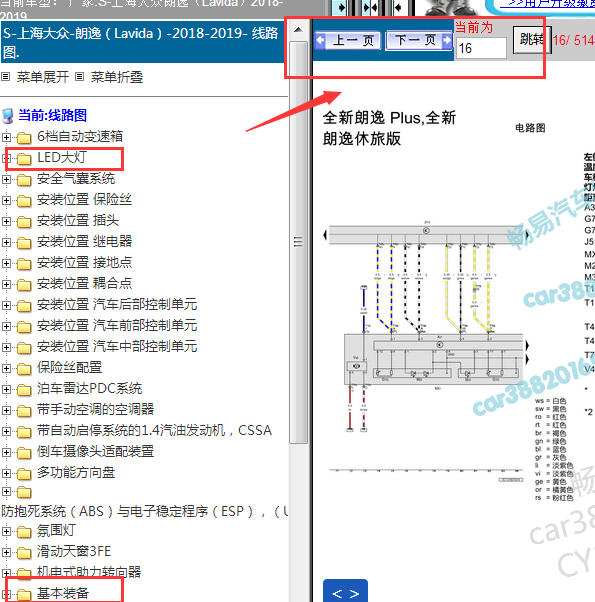Viewport: 595px width, 602px height.
Task: Click the 用户升级 link at top right
Action: coord(547,4)
